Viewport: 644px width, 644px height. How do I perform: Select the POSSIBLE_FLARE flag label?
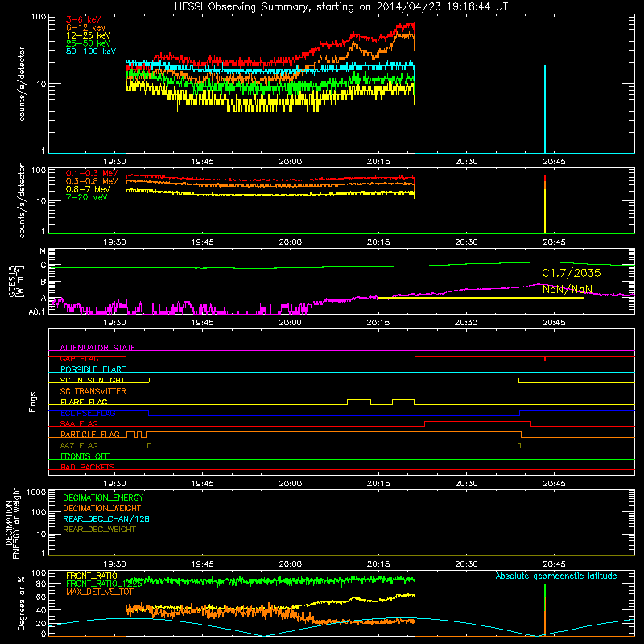93,369
